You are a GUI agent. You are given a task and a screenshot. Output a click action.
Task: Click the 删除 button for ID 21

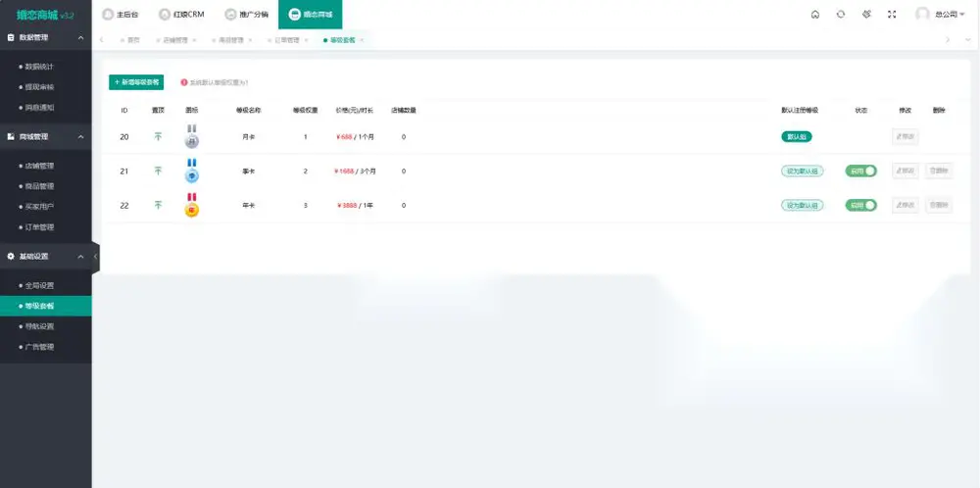pos(939,171)
